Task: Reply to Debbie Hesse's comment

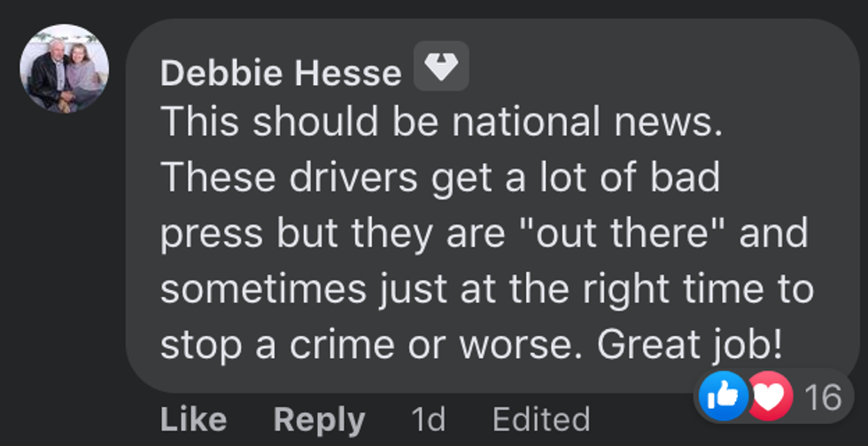Action: click(319, 419)
